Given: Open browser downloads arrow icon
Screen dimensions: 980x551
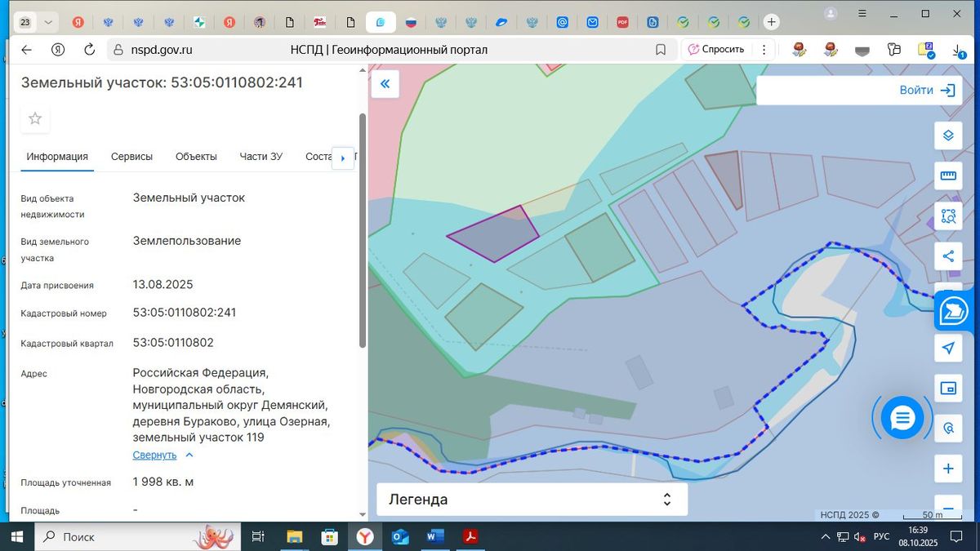Looking at the screenshot, I should pyautogui.click(x=958, y=50).
